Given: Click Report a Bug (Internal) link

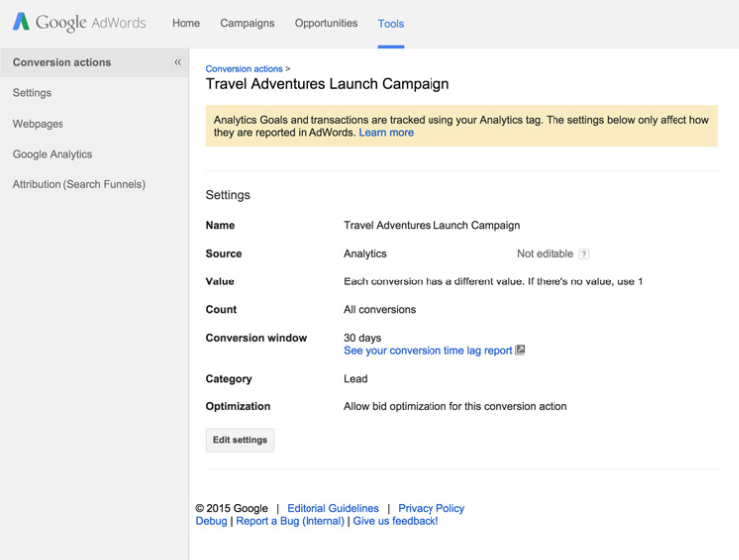Looking at the screenshot, I should point(291,521).
